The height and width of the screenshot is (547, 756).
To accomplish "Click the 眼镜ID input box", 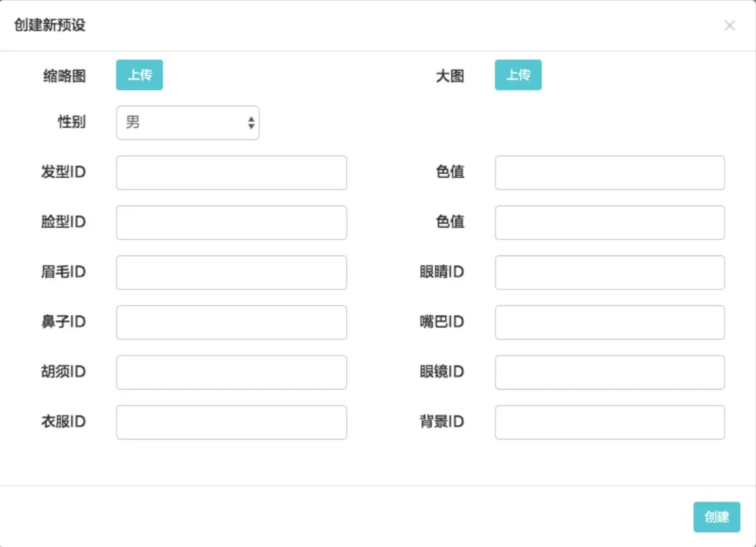I will point(609,372).
